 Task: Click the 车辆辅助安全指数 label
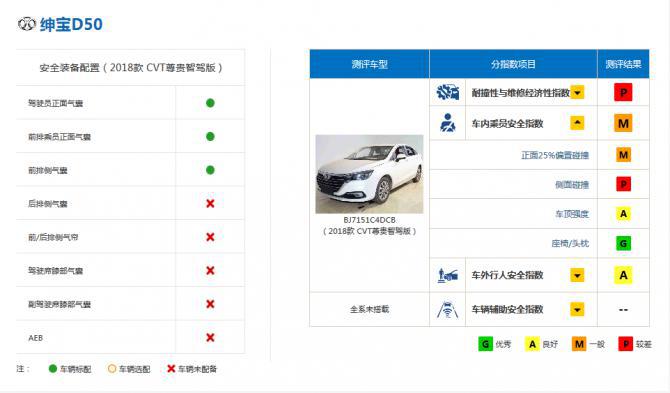(x=507, y=309)
